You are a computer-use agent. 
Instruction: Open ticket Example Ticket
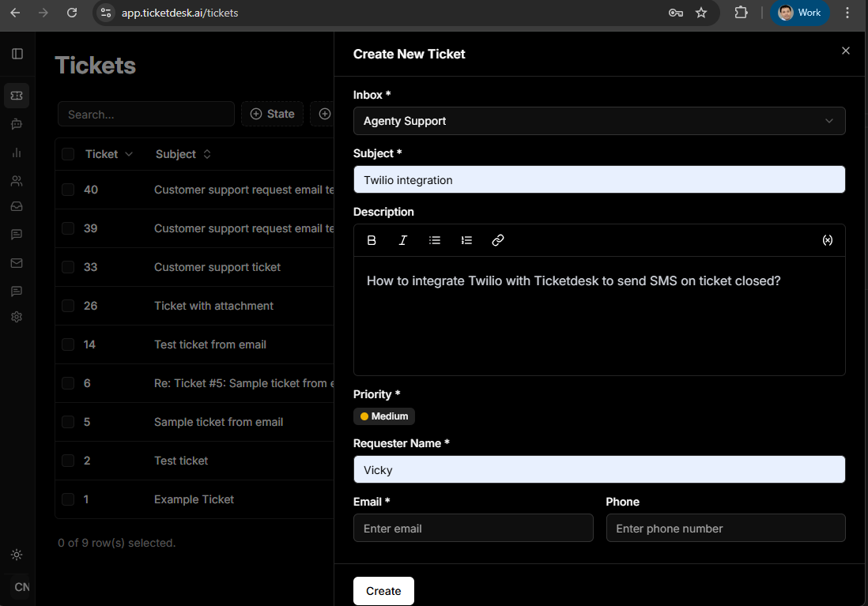(x=194, y=499)
